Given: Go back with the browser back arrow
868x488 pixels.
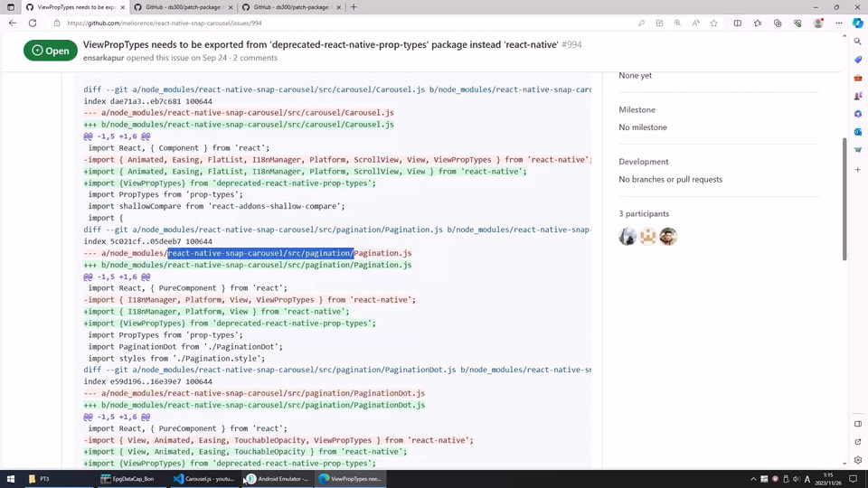Looking at the screenshot, I should click(12, 23).
